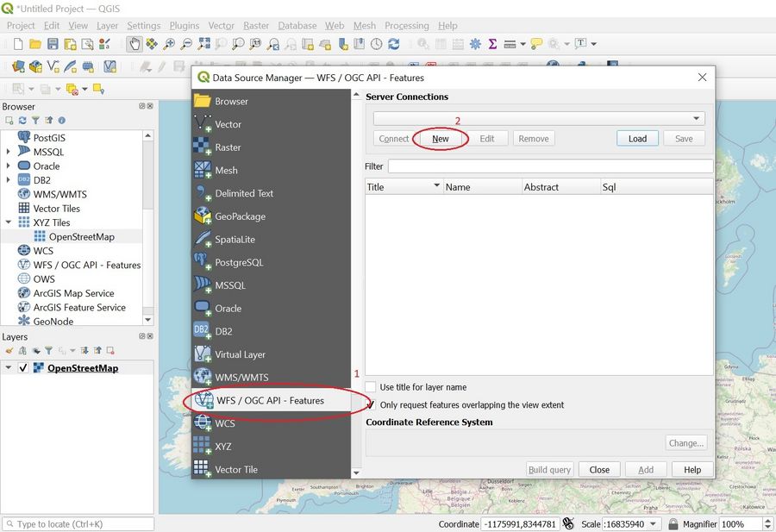Screen dimensions: 776x532
Task: Open the Processing menu
Action: [407, 26]
